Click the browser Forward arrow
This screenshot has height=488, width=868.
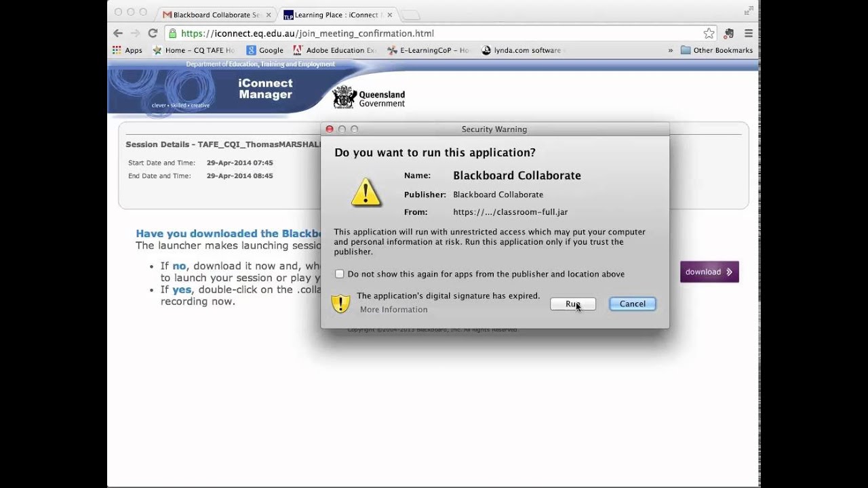(x=136, y=33)
